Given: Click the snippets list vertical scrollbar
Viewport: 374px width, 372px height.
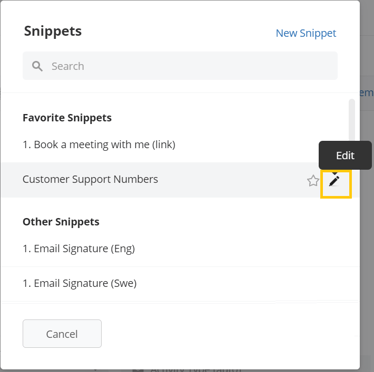Looking at the screenshot, I should point(352,120).
